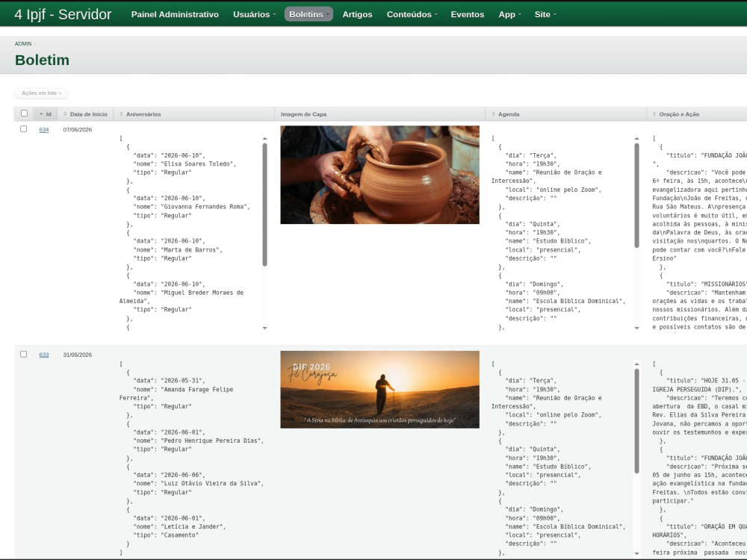This screenshot has width=747, height=560.
Task: Check the checkbox for boletim 633
Action: pyautogui.click(x=23, y=354)
